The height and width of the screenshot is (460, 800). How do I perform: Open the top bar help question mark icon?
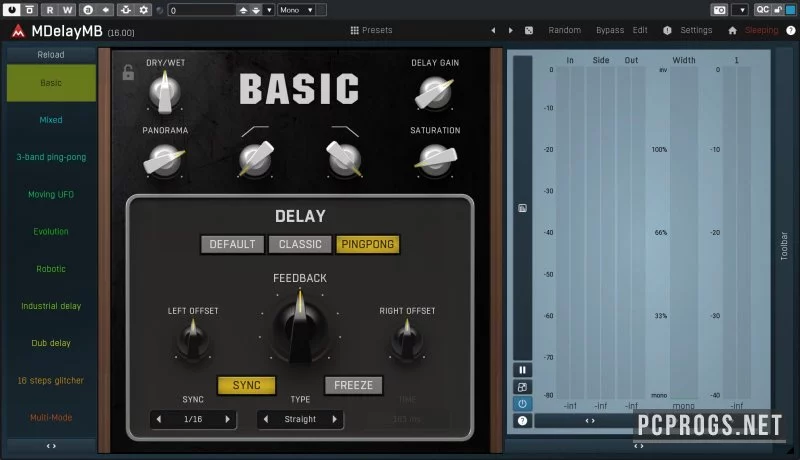790,31
